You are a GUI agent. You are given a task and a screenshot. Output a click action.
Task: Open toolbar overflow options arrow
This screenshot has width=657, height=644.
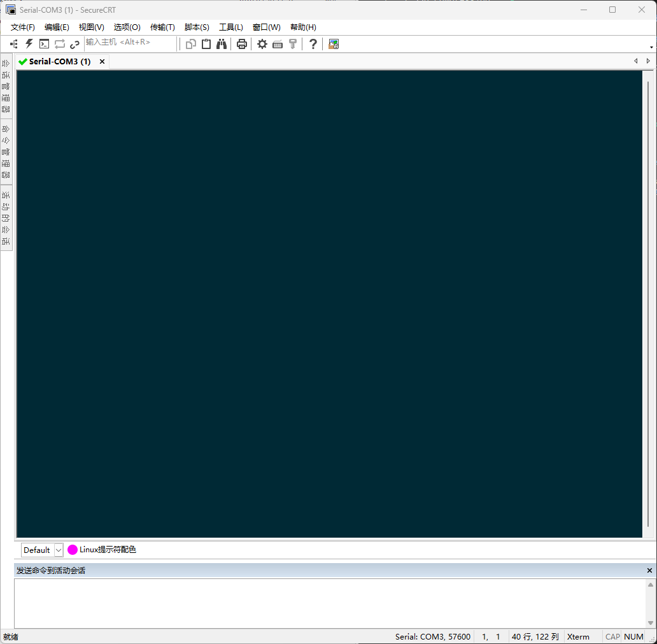click(651, 47)
